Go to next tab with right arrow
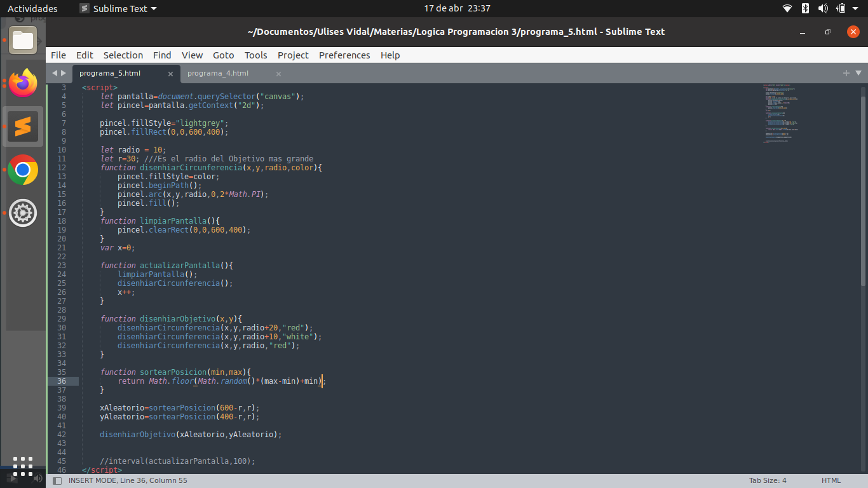Screen dimensions: 868x488 pyautogui.click(x=63, y=73)
